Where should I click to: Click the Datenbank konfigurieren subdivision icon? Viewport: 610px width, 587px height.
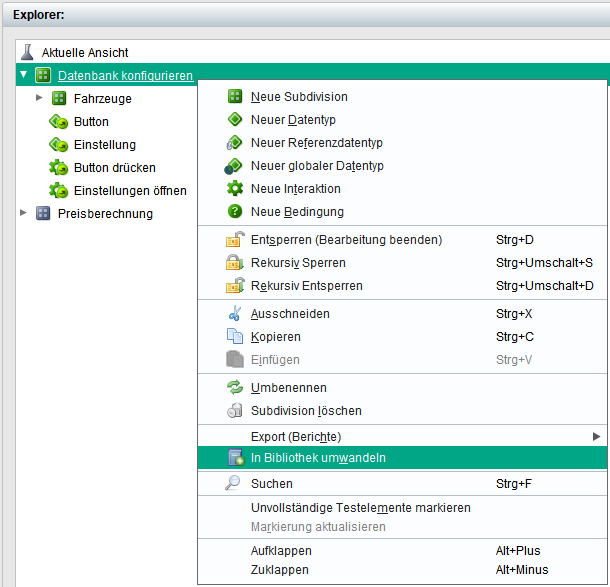[x=43, y=75]
